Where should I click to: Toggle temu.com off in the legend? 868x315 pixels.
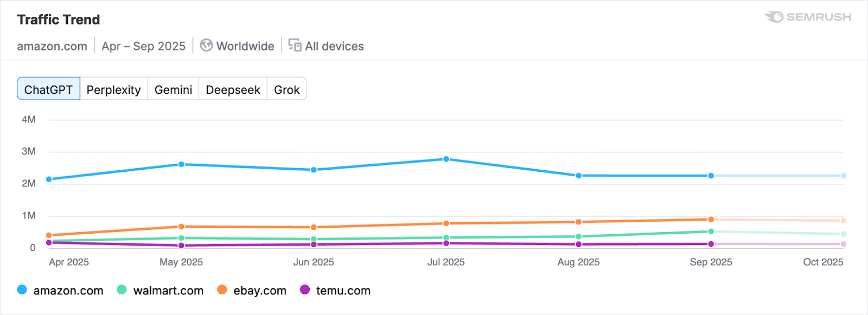pos(334,290)
